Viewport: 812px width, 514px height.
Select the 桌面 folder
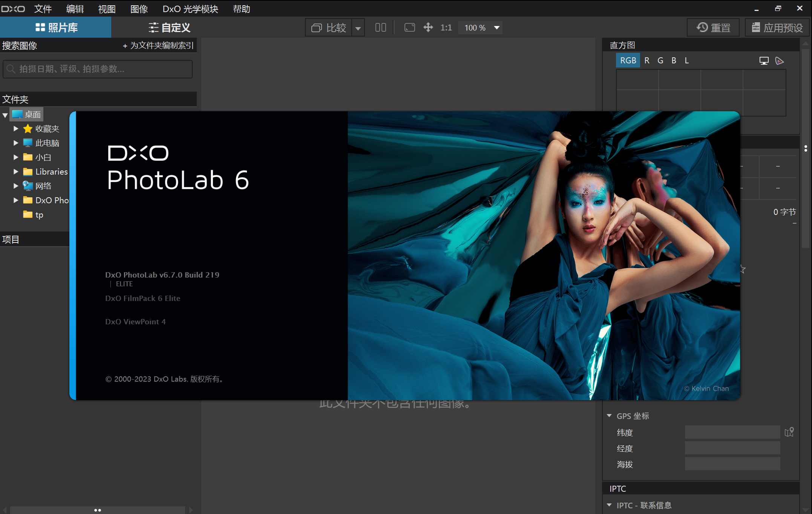click(x=26, y=114)
